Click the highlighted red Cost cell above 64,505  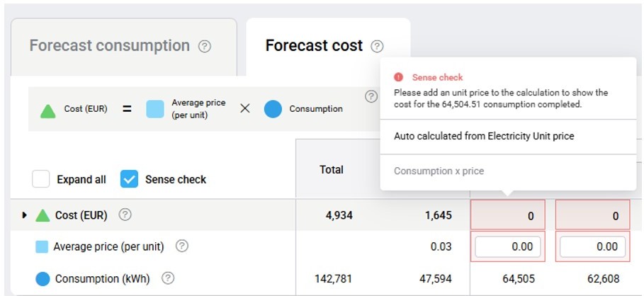pos(507,215)
